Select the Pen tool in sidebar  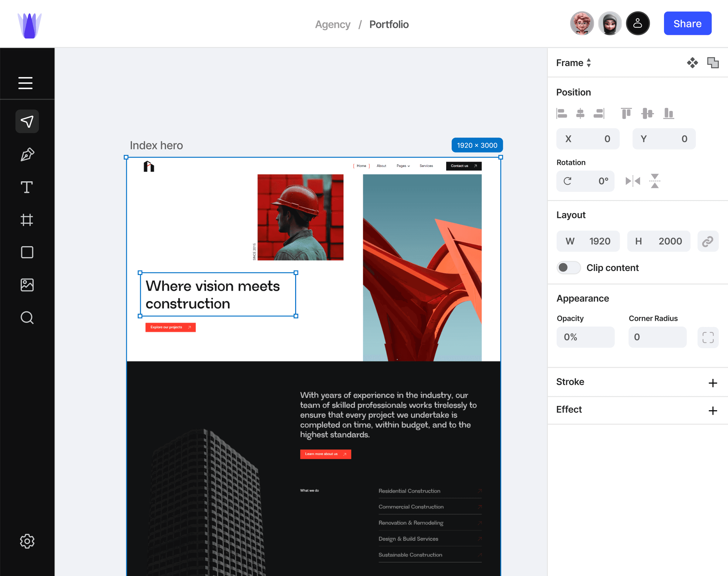point(27,154)
